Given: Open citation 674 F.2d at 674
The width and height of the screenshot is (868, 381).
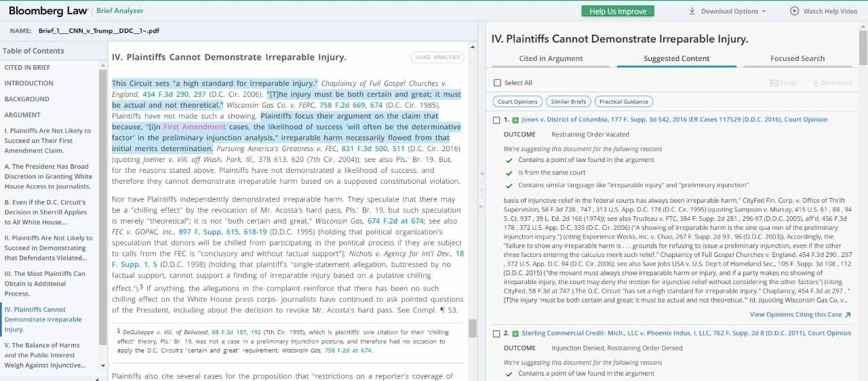Looking at the screenshot, I should pyautogui.click(x=395, y=221).
